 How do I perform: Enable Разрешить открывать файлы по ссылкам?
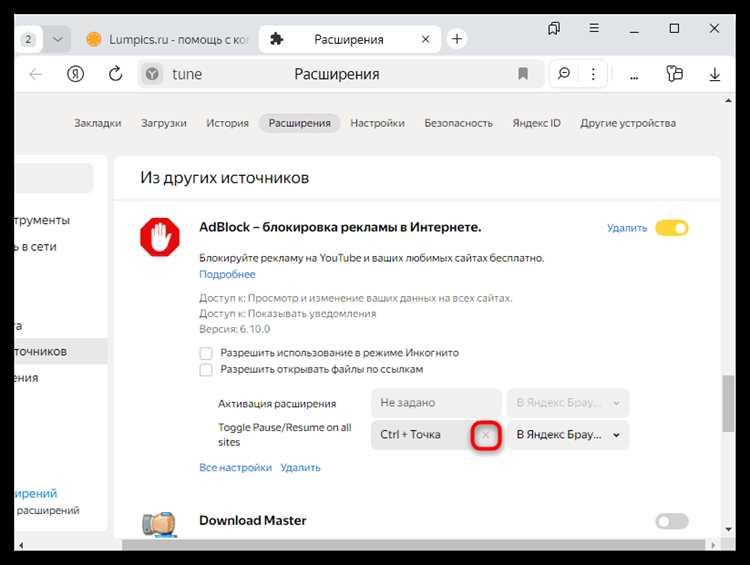pyautogui.click(x=206, y=370)
